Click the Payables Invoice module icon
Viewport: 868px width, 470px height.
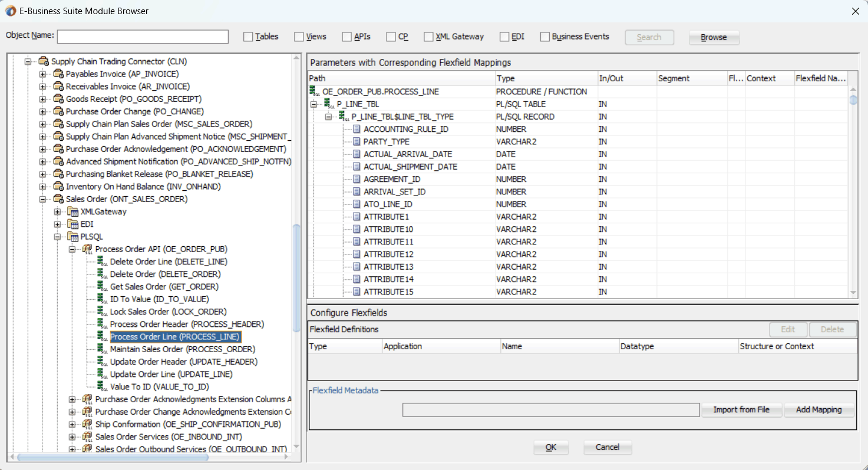coord(58,74)
